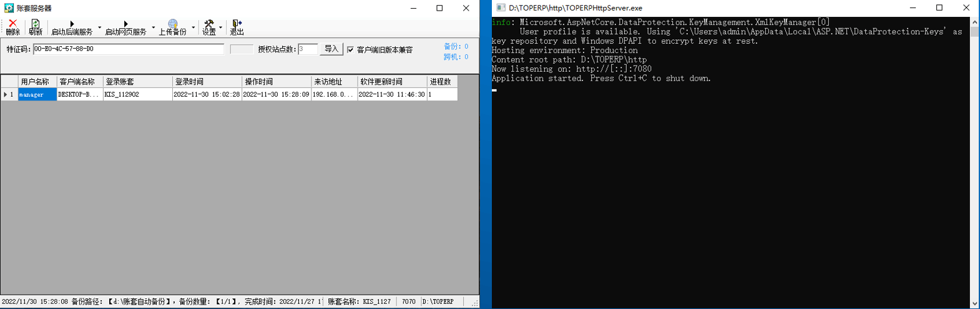980x309 pixels.
Task: Expand dropdown arrow beside 启动网页服务
Action: pos(154,27)
